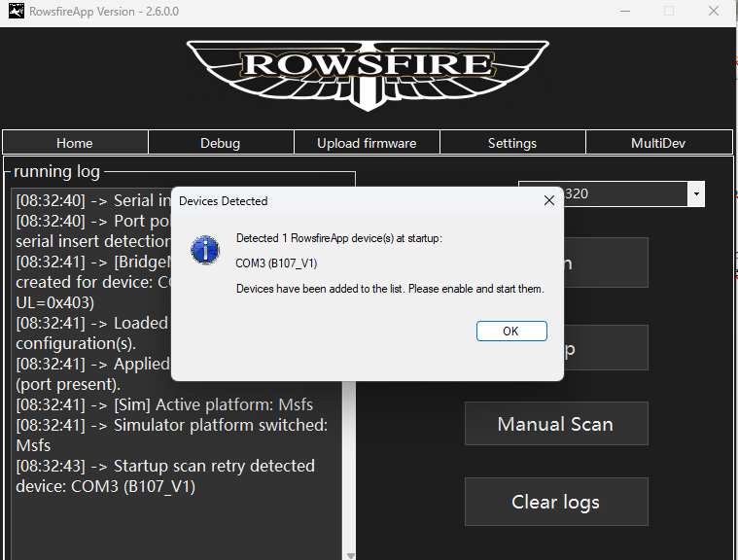Expand the aircraft model dropdown arrow

[696, 193]
